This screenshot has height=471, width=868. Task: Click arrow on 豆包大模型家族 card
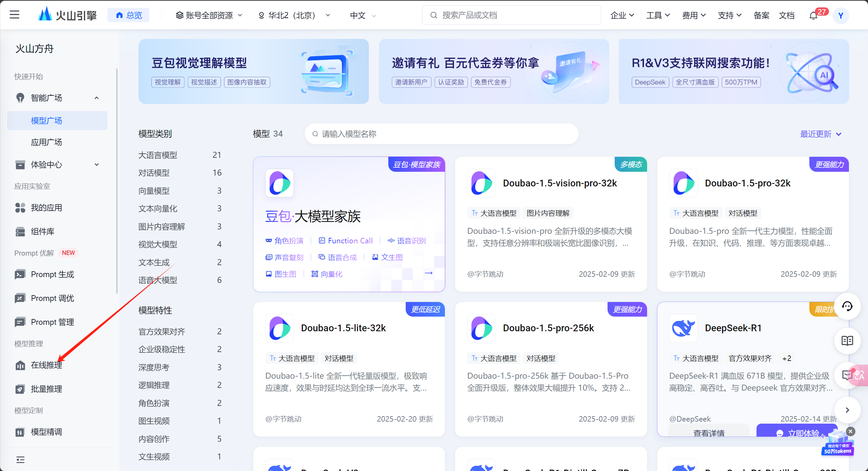429,273
